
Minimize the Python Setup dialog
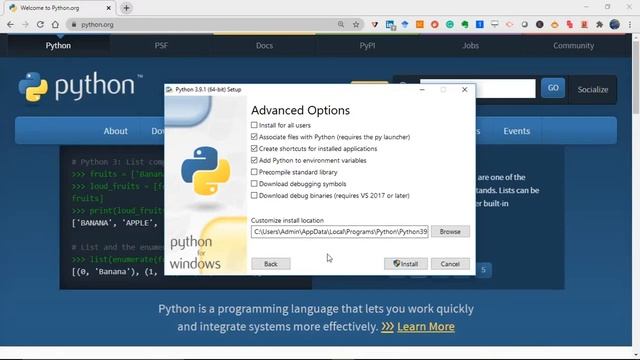422,89
